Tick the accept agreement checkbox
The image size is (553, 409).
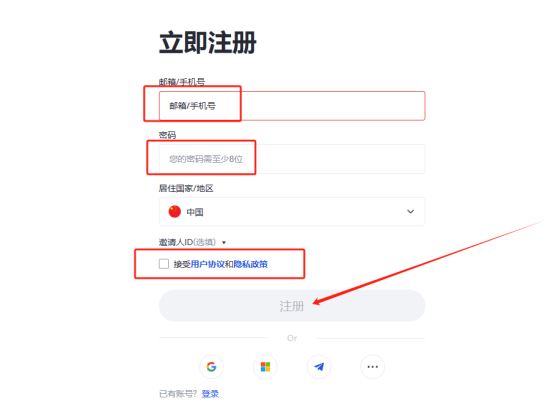click(164, 264)
